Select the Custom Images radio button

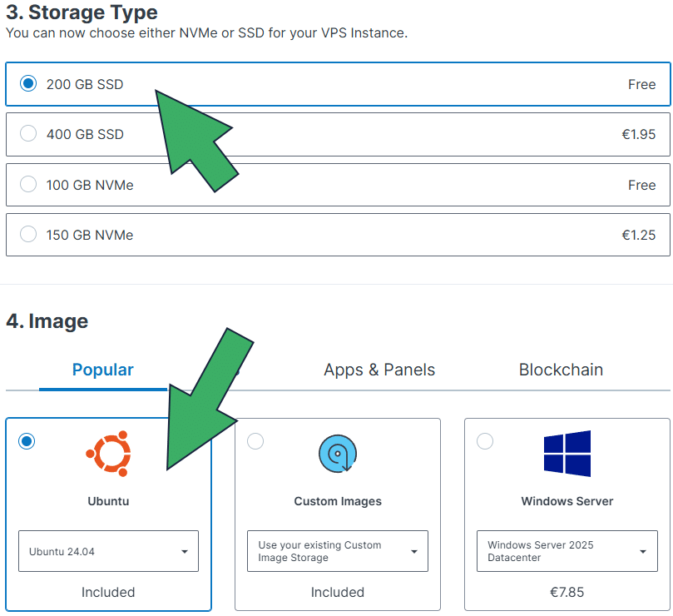(x=255, y=441)
